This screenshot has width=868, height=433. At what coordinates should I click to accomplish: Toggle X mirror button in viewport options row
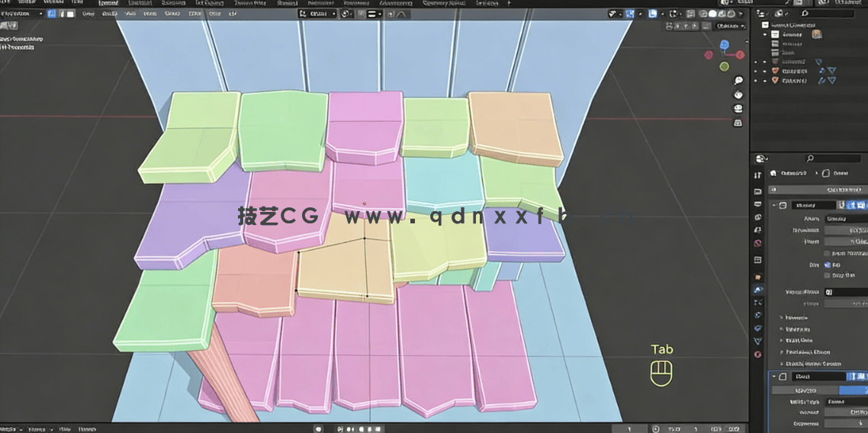677,26
